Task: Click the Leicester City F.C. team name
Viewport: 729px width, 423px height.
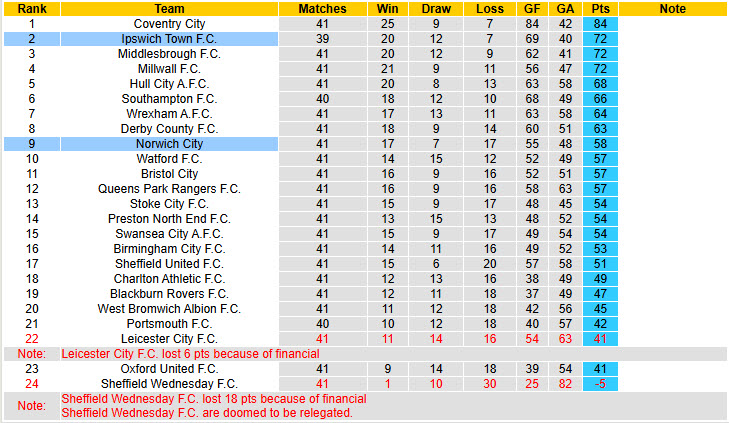Action: pyautogui.click(x=169, y=339)
